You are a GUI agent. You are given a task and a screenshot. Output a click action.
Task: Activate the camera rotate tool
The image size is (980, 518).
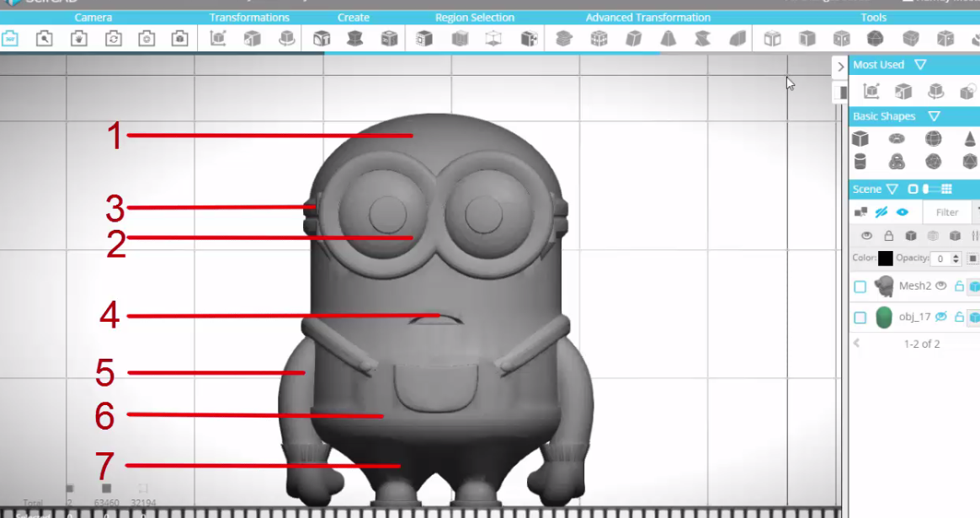pos(113,39)
